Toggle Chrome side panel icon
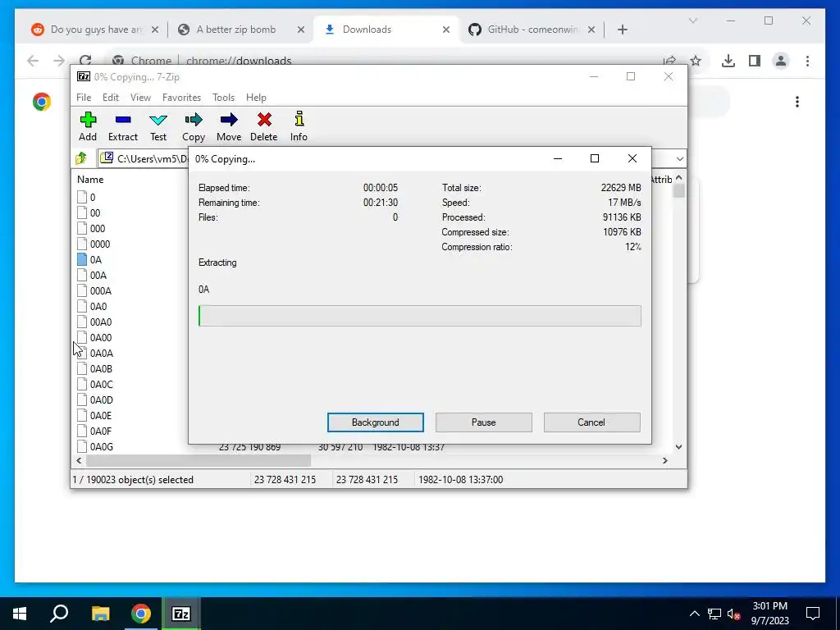The height and width of the screenshot is (630, 840). click(x=755, y=61)
